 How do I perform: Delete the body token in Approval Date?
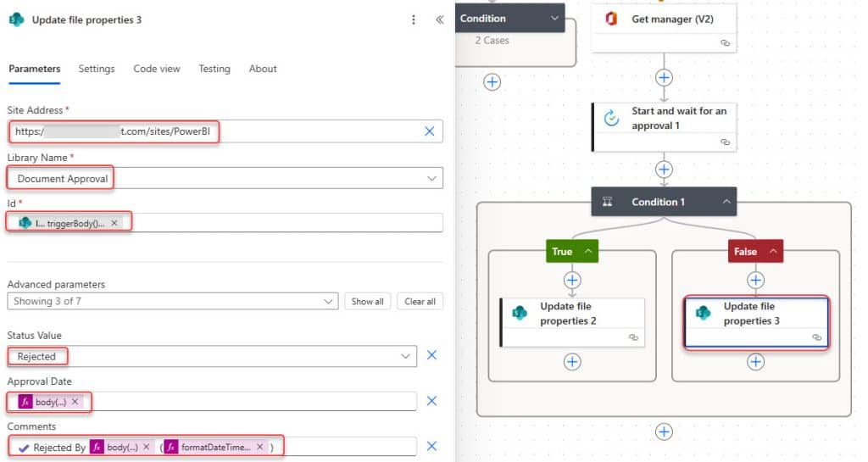75,402
